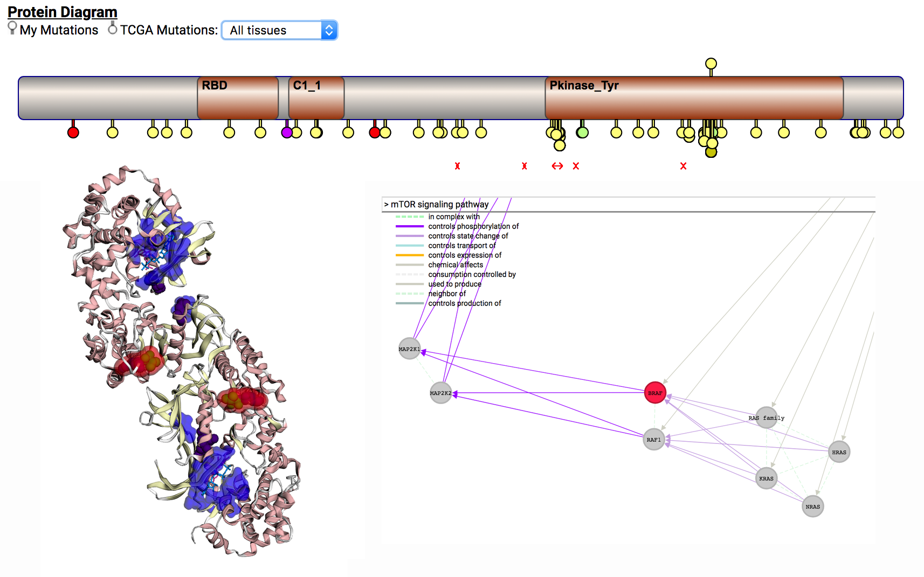Click 'neighbor of' legend text

point(447,294)
